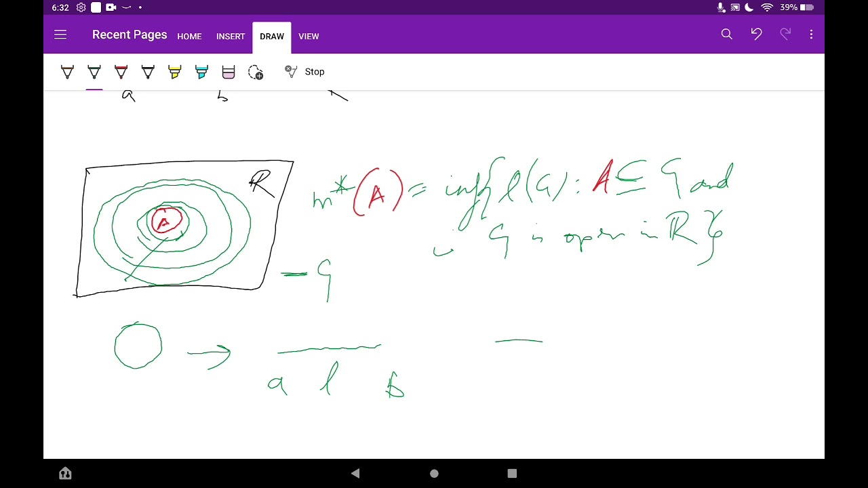
Task: Tap the screen recording camera status icon
Action: click(111, 7)
